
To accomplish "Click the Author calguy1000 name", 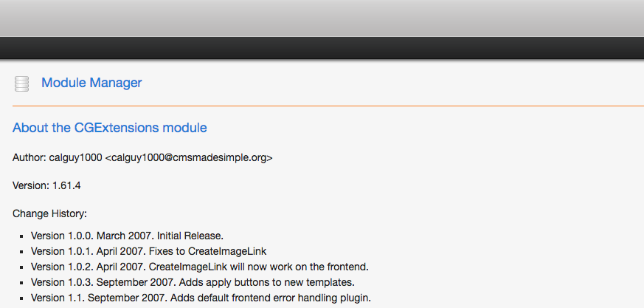I will pos(80,157).
